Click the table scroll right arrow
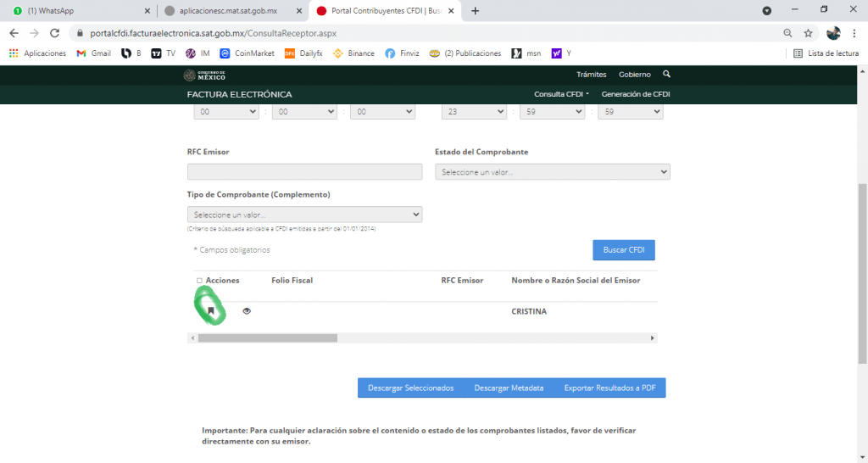The width and height of the screenshot is (868, 463). [x=652, y=337]
